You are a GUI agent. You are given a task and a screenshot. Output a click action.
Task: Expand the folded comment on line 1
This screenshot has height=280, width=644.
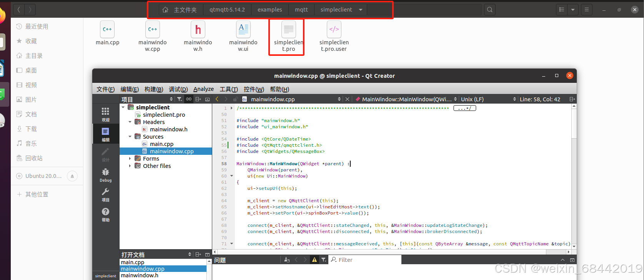[231, 108]
